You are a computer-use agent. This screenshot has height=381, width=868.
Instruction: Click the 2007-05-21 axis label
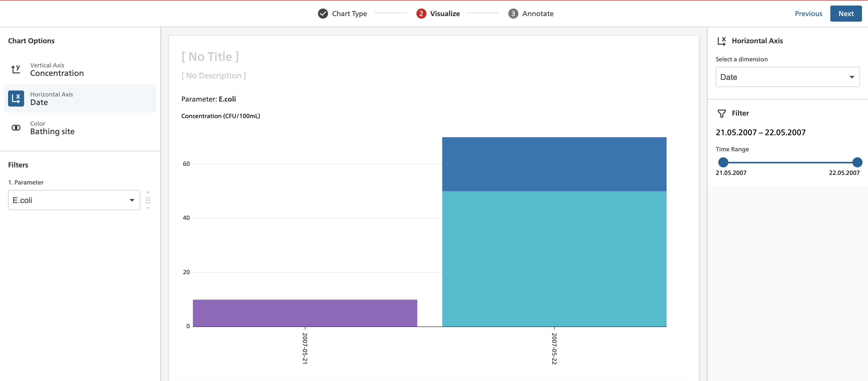coord(305,348)
